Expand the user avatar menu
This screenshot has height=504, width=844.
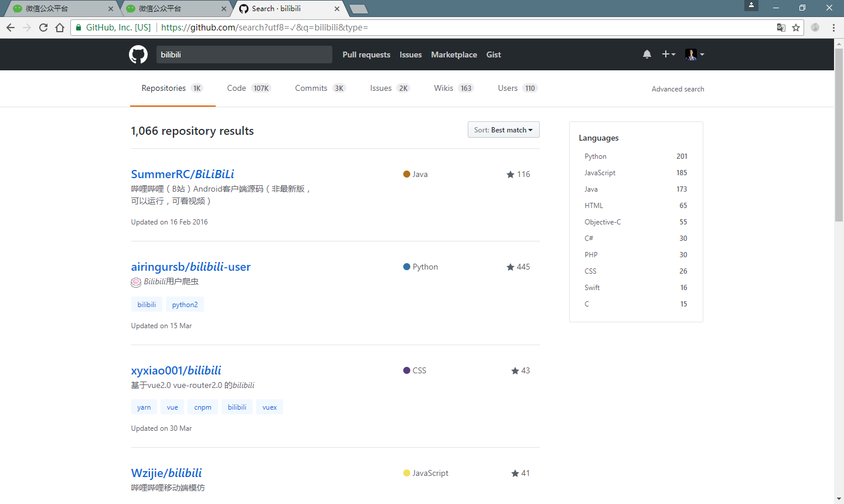pyautogui.click(x=695, y=55)
